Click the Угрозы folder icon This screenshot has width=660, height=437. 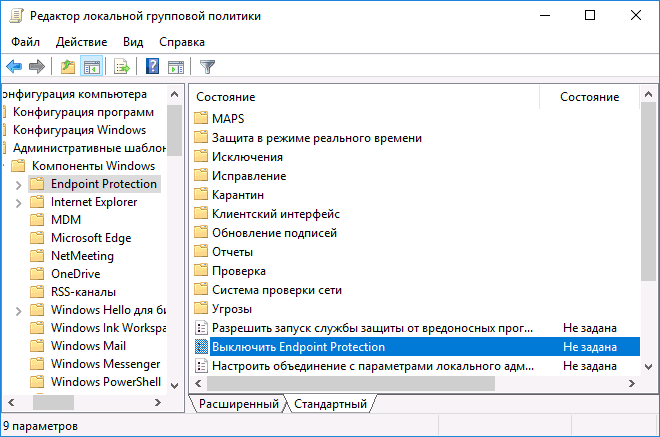(201, 308)
